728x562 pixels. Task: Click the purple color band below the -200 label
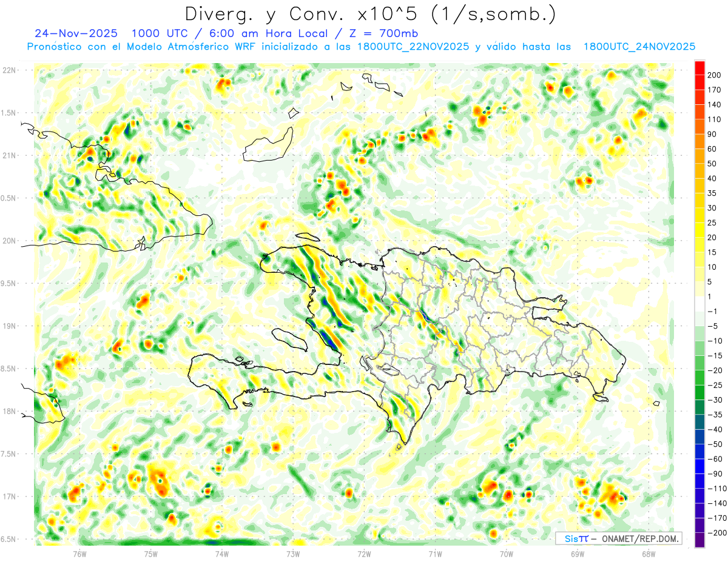699,540
